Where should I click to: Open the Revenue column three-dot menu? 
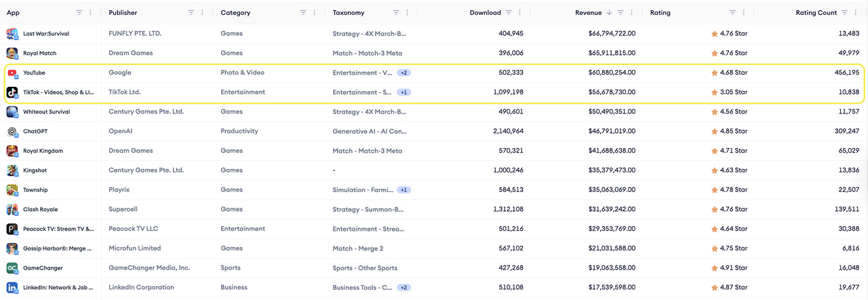click(x=632, y=12)
